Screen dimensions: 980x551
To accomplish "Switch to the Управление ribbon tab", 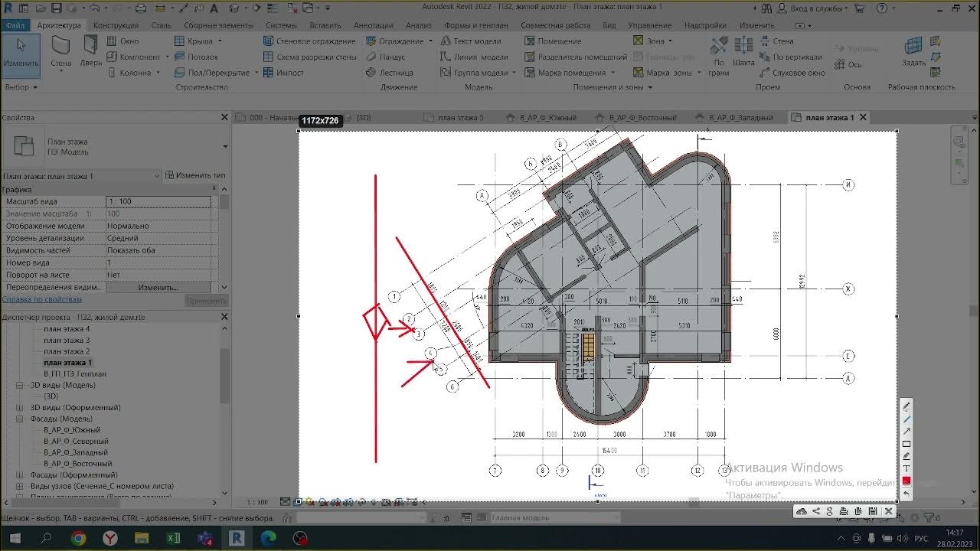I will coord(649,25).
